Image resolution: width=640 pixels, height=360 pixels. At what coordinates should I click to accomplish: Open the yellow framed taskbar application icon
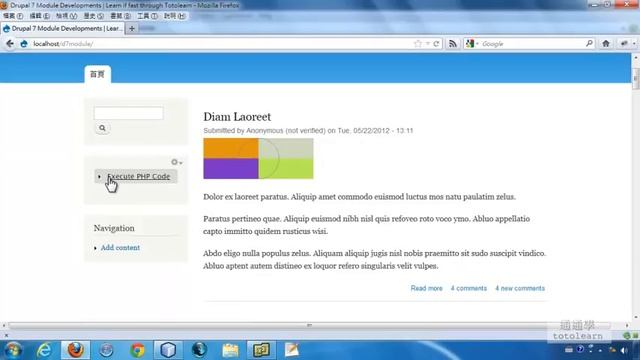[261, 350]
